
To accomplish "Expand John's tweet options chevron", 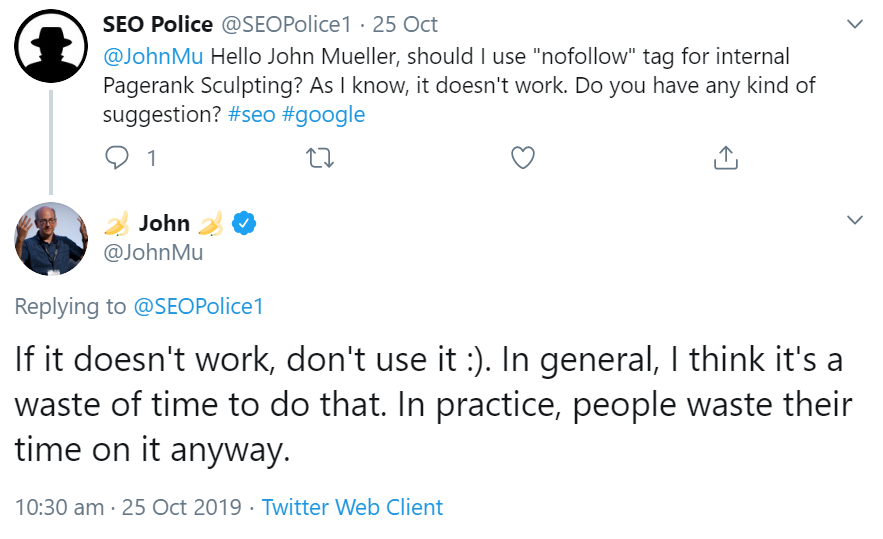I will click(854, 220).
